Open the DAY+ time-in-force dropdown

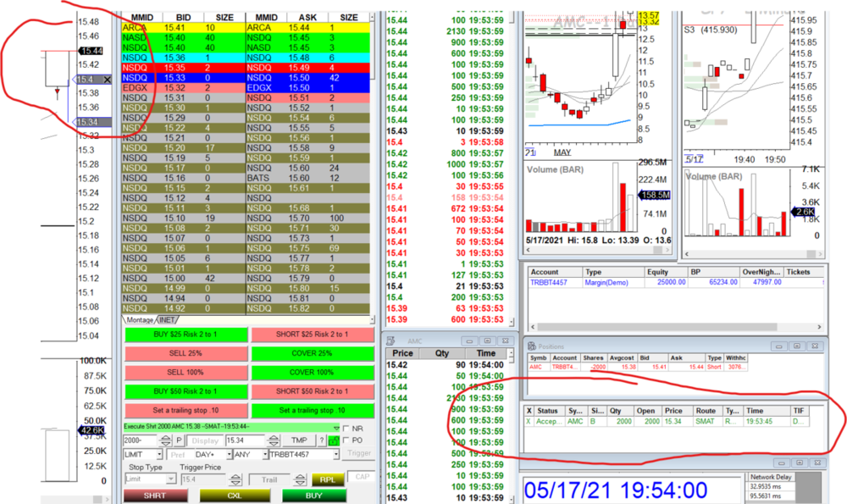pyautogui.click(x=230, y=454)
